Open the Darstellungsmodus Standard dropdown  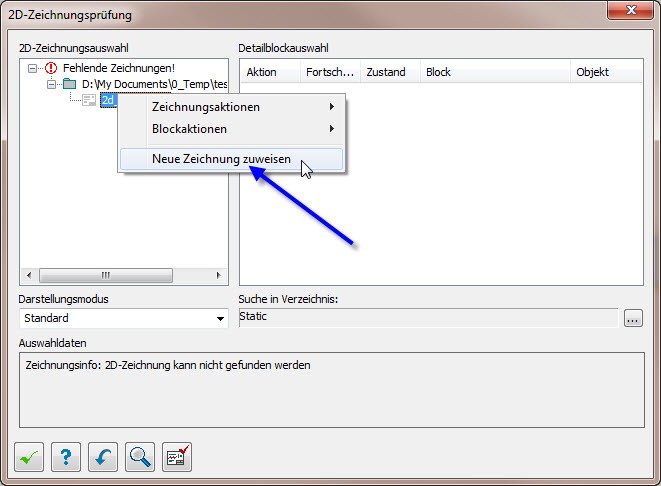pos(124,318)
